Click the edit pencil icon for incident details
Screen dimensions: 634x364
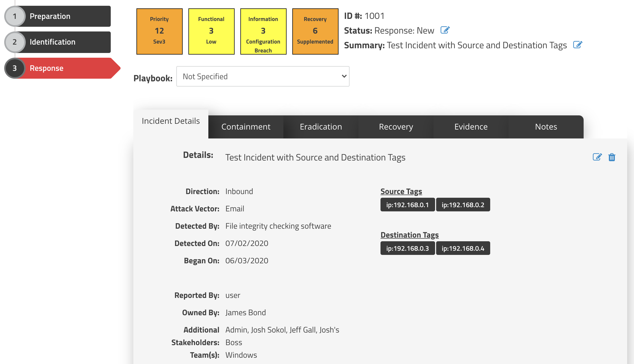(x=597, y=157)
